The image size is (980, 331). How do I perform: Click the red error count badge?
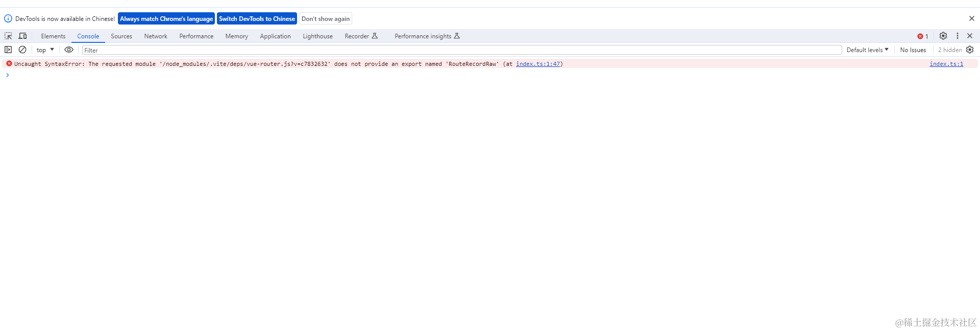coord(923,36)
